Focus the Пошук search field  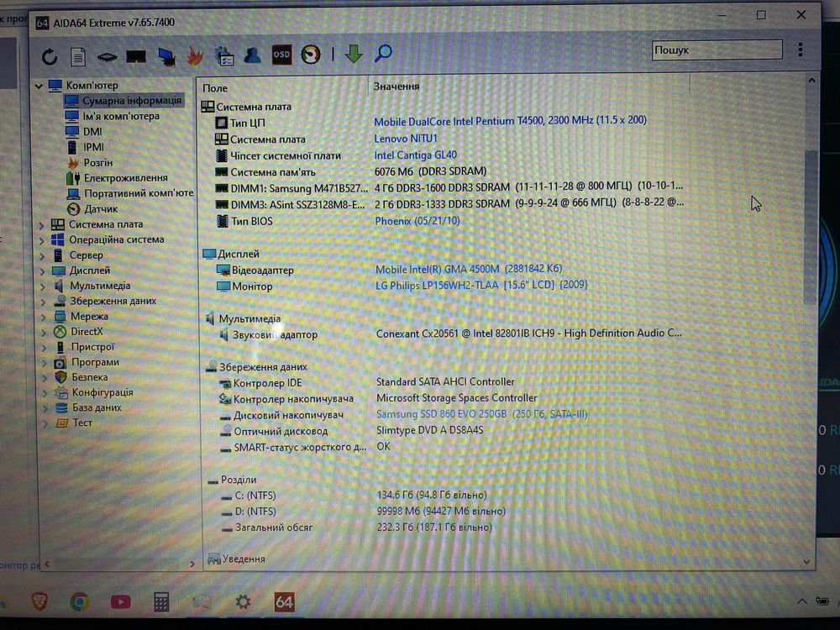tap(717, 50)
